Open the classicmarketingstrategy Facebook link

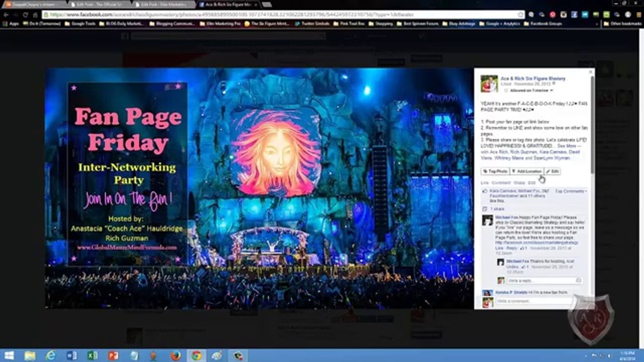coord(537,243)
